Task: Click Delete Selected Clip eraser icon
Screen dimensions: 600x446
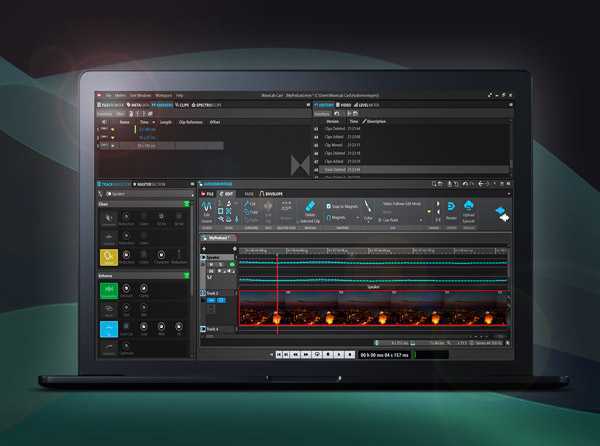Action: pos(310,207)
